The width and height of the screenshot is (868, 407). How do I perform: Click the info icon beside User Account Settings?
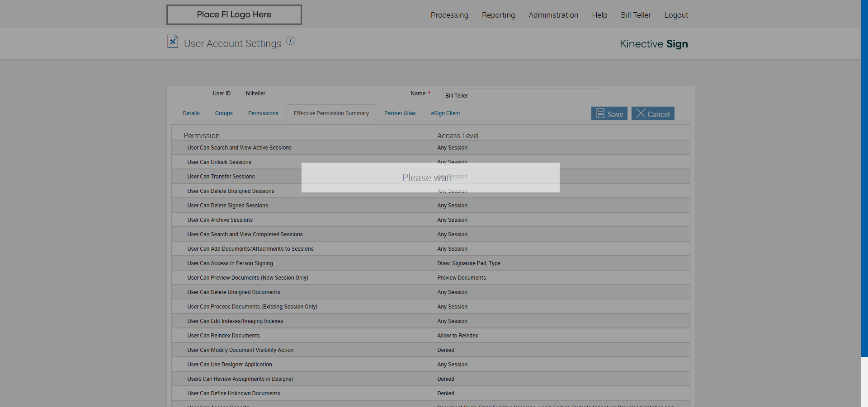[x=291, y=41]
